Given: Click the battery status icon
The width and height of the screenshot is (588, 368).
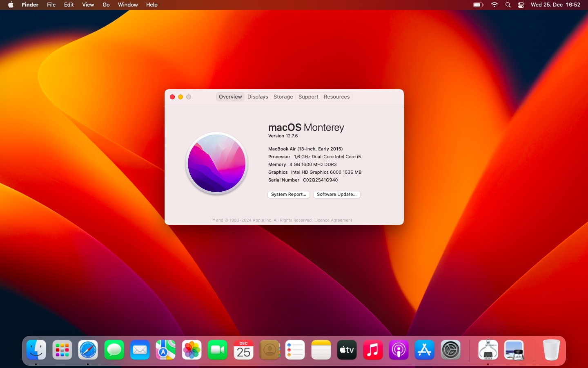Looking at the screenshot, I should [478, 5].
